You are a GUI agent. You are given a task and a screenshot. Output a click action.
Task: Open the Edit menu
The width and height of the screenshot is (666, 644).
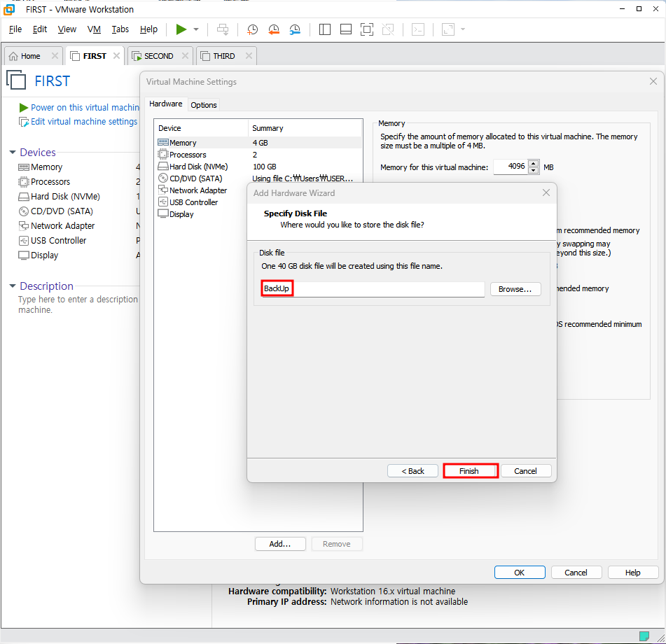[39, 29]
